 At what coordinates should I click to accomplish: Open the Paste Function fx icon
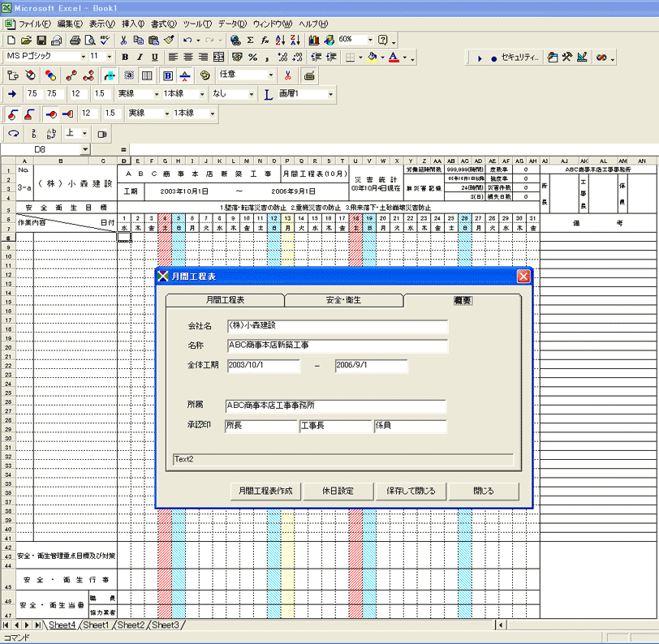[265, 40]
